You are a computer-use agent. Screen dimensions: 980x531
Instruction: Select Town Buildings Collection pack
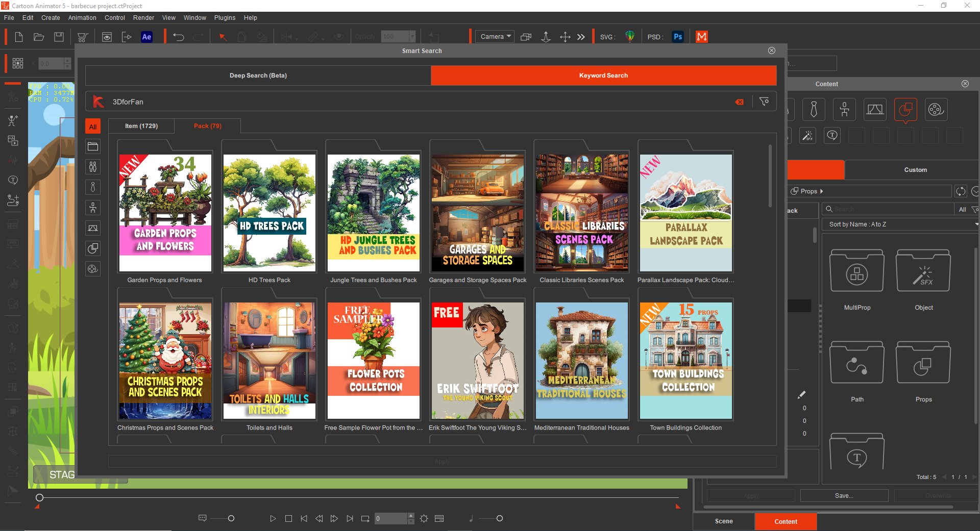685,361
